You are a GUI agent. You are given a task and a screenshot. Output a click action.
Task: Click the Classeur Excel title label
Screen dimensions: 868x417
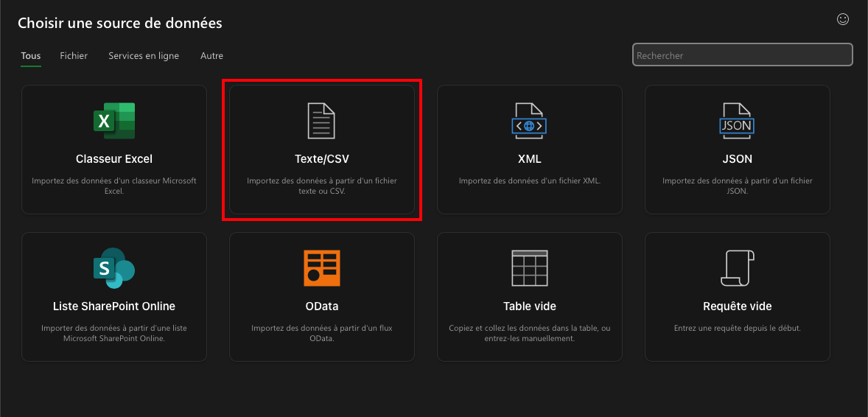click(x=114, y=159)
